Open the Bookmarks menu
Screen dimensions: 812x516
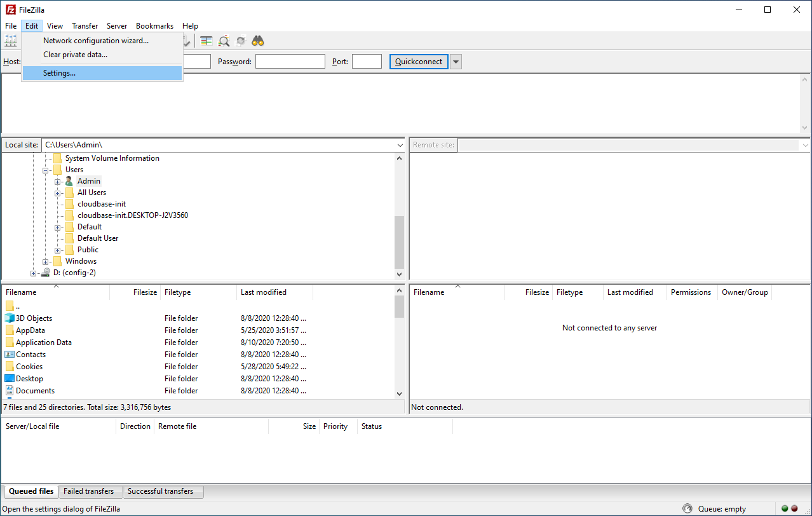(154, 26)
